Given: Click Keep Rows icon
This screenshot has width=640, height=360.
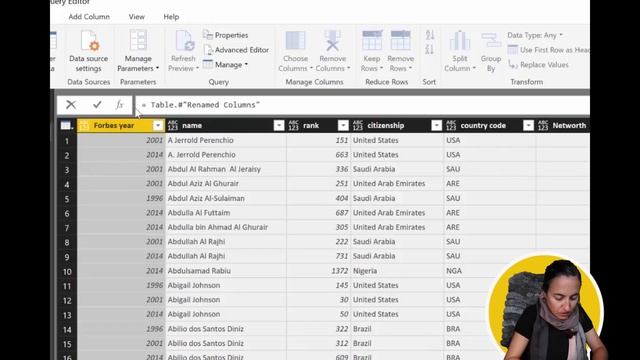Looking at the screenshot, I should point(372,41).
